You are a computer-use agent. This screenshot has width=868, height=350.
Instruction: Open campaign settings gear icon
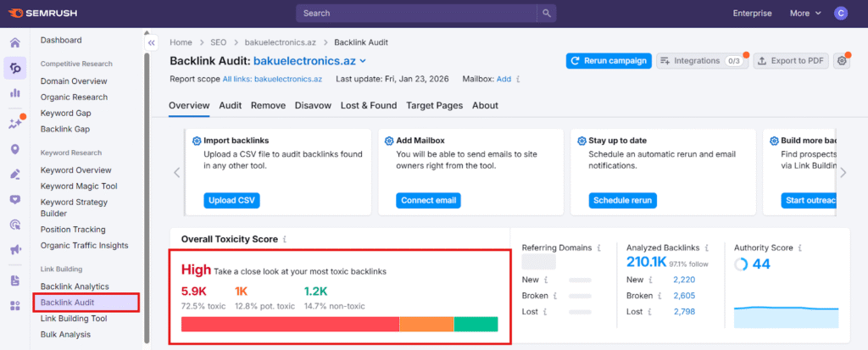pos(842,61)
